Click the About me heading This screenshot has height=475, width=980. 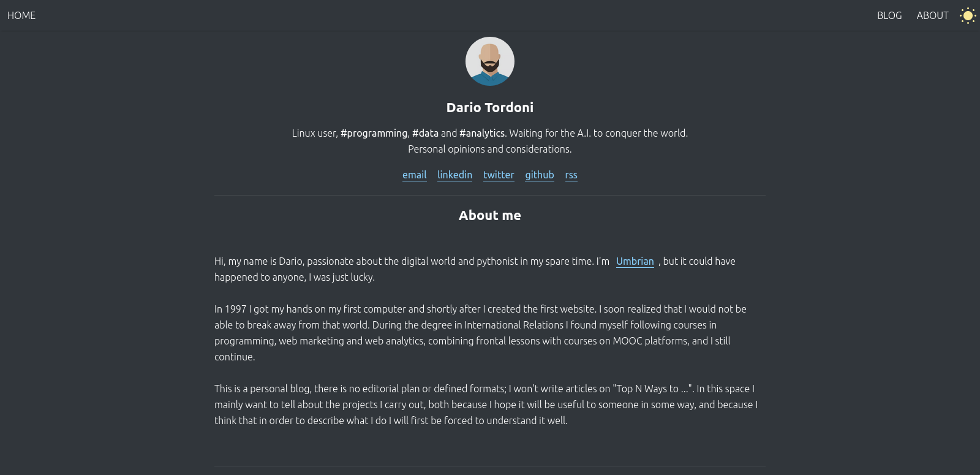(x=490, y=215)
